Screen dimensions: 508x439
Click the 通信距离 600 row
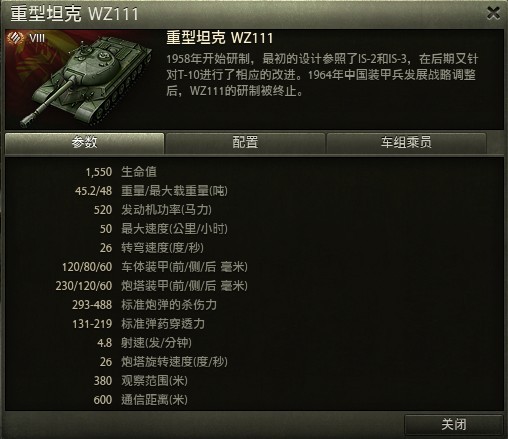coord(140,400)
